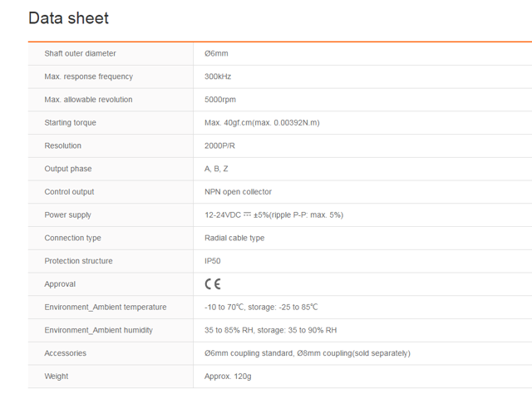The height and width of the screenshot is (399, 532).
Task: Click the Ø6mm shaft diameter value
Action: tap(216, 53)
